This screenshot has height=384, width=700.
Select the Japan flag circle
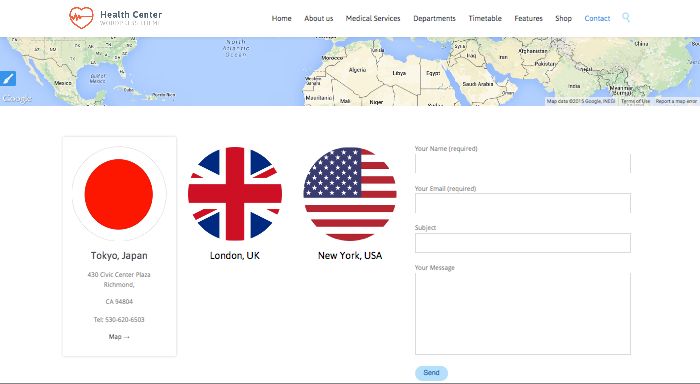(119, 194)
